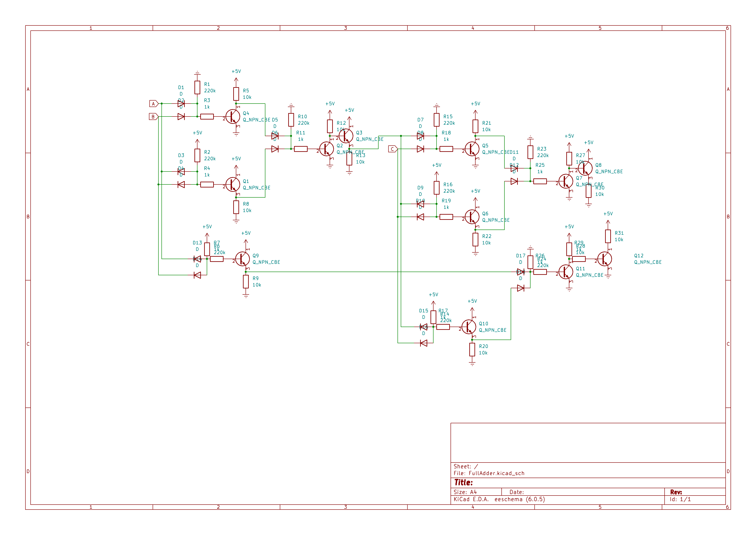Select the 'Sheet: /' text

pyautogui.click(x=466, y=466)
